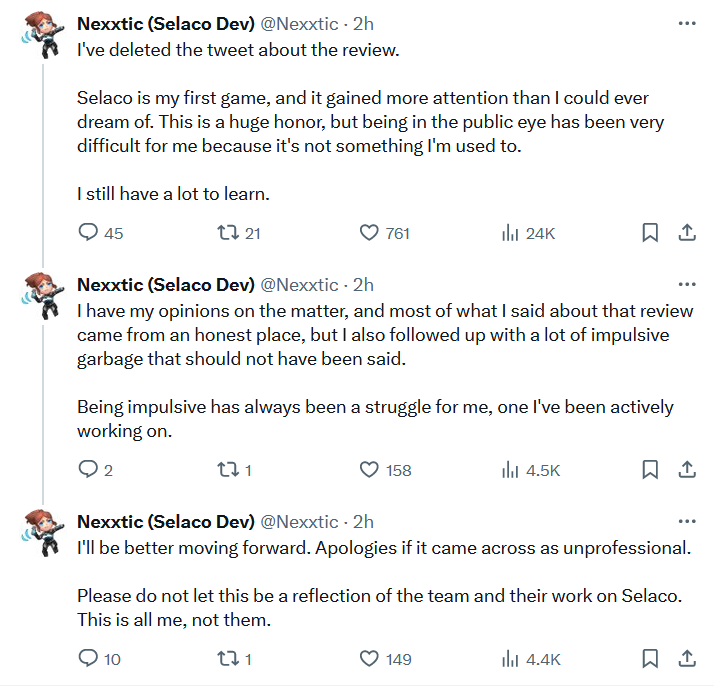Open the avatar thumbnail of the second tweet
This screenshot has width=714, height=686.
click(x=43, y=296)
